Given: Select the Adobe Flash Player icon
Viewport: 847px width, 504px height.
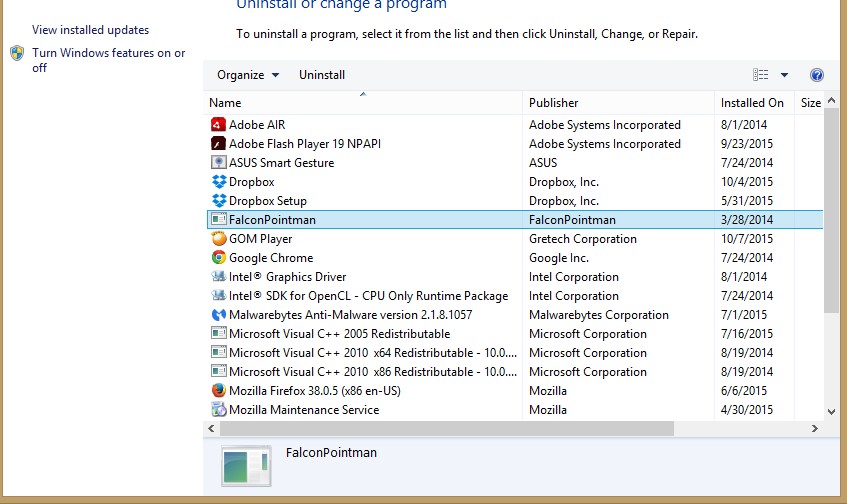Looking at the screenshot, I should point(219,144).
